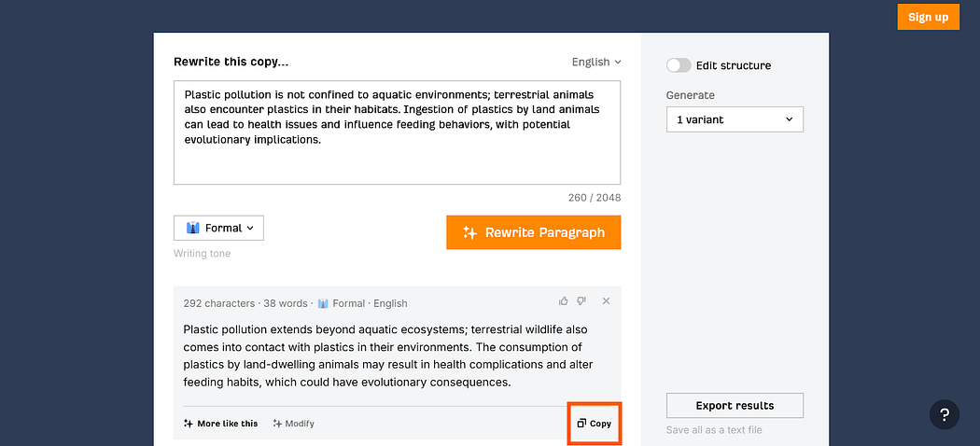Open the English language dropdown
The height and width of the screenshot is (446, 980).
click(596, 62)
